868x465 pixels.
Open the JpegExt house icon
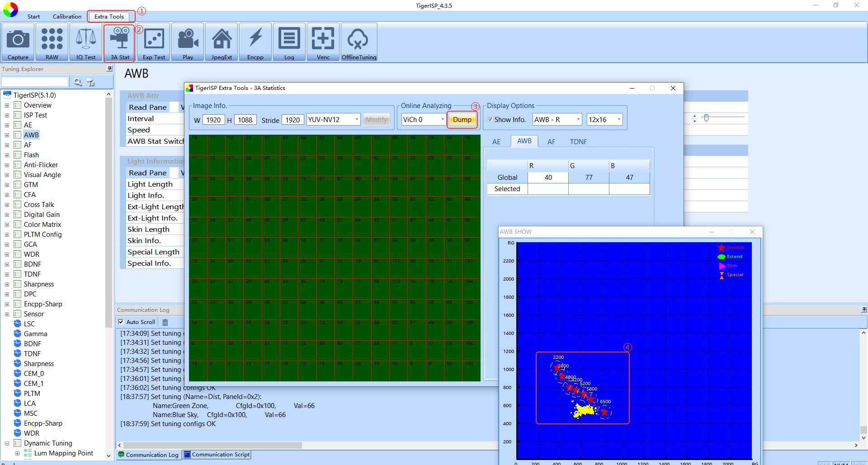pos(222,42)
